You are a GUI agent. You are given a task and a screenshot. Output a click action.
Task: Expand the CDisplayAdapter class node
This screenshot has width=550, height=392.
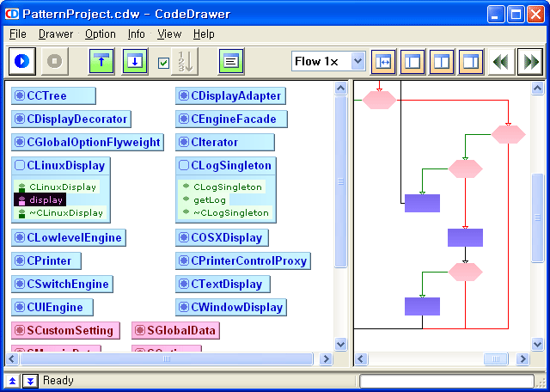184,95
